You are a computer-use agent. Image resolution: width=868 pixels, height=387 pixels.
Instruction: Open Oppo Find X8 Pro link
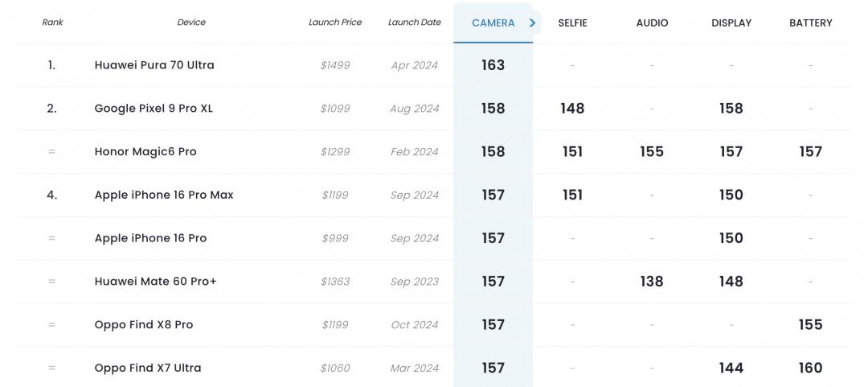coord(144,325)
